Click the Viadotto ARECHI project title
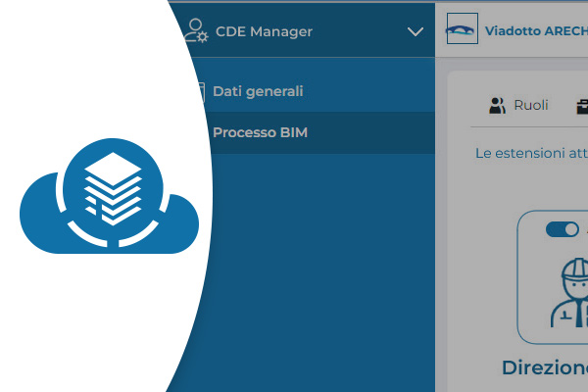Viewport: 588px width, 392px height. (x=536, y=29)
